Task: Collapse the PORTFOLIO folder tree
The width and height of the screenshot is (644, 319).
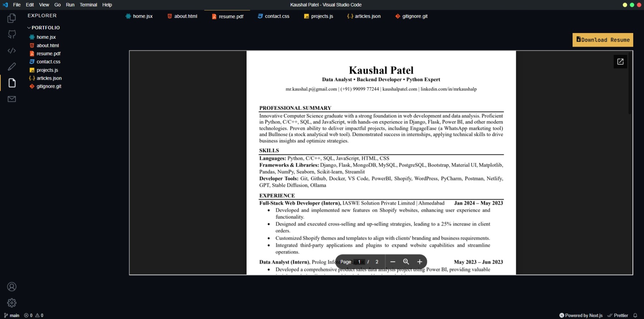Action: tap(29, 28)
